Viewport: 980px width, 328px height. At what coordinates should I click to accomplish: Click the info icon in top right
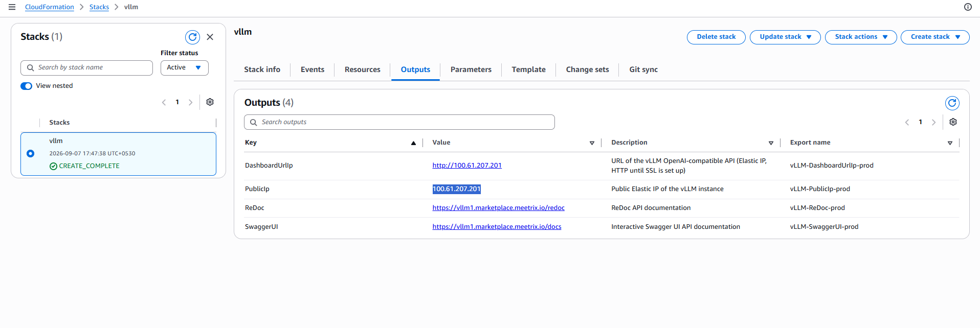pyautogui.click(x=968, y=7)
